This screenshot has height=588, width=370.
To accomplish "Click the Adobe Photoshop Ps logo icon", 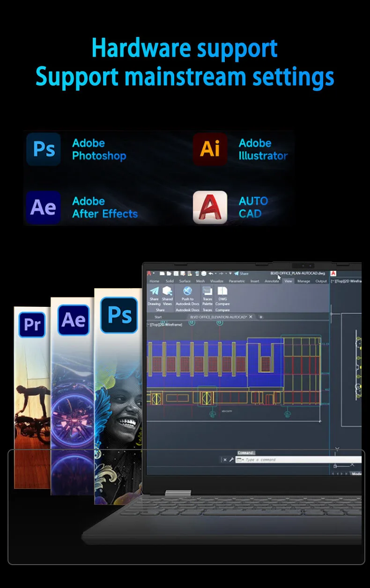I will pos(44,150).
